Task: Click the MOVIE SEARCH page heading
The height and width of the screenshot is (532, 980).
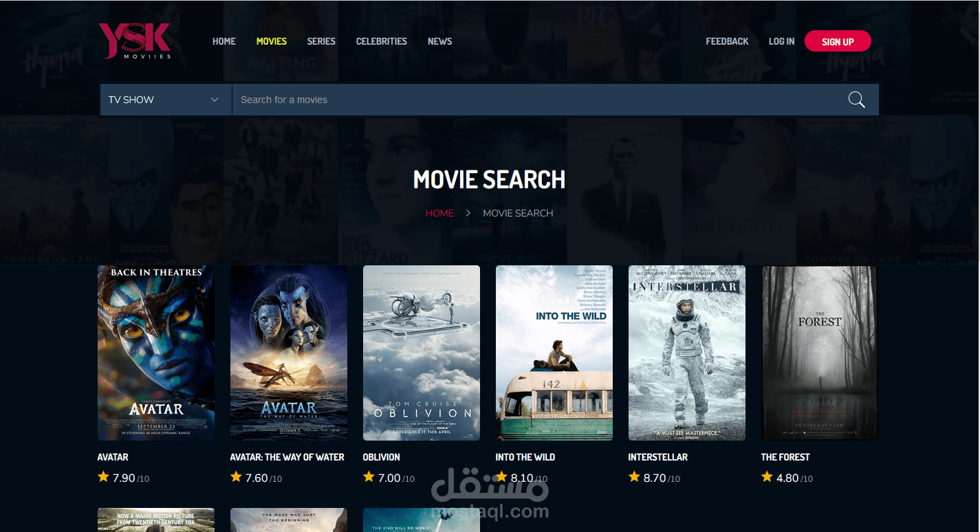Action: coord(489,180)
